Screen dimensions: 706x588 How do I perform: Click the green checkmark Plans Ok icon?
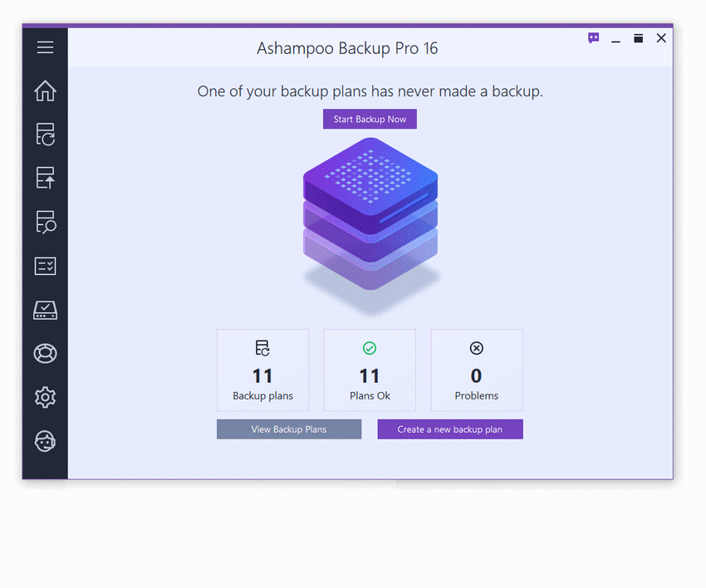(370, 348)
